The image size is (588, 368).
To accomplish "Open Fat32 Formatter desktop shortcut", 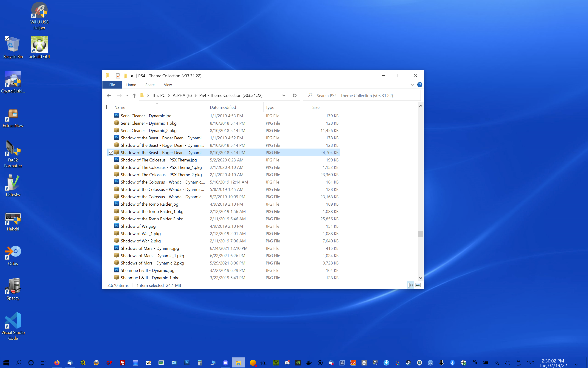I will click(13, 154).
